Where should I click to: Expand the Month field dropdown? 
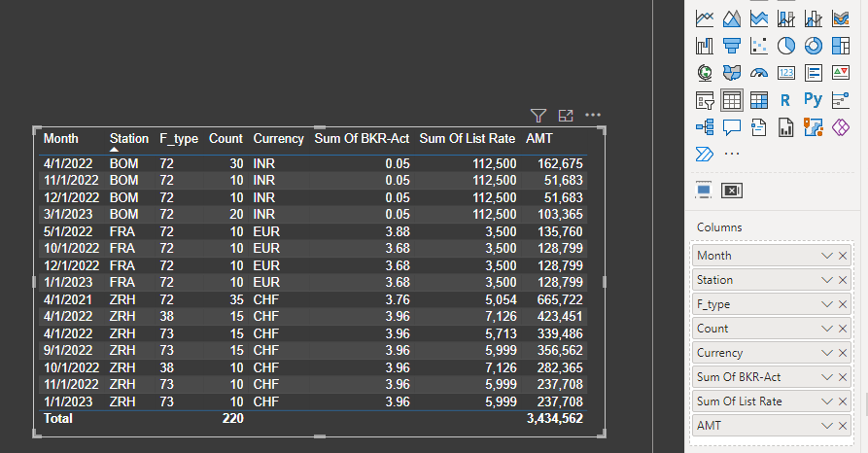point(827,256)
